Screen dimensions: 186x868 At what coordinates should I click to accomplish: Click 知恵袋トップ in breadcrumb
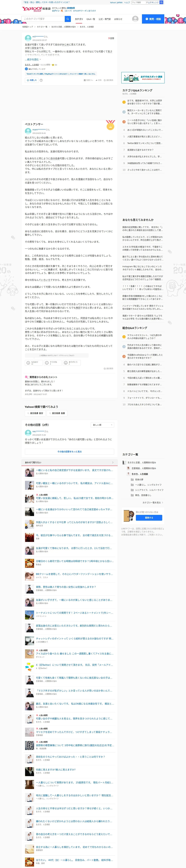click(28, 27)
